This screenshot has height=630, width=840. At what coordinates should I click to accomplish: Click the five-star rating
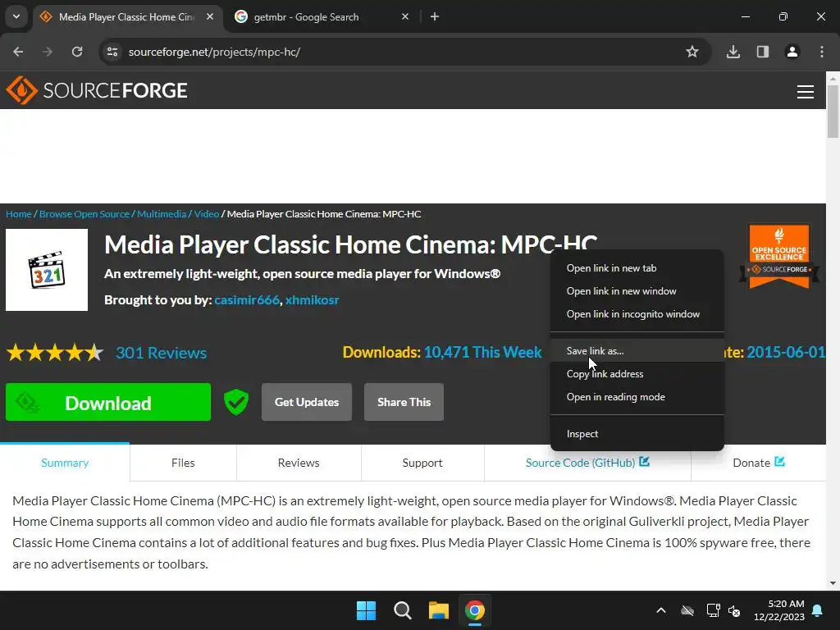[x=55, y=353]
